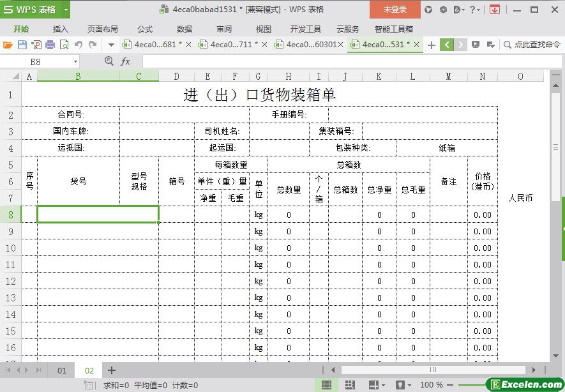565x392 pixels.
Task: Click inside the formula bar input
Action: 351,62
